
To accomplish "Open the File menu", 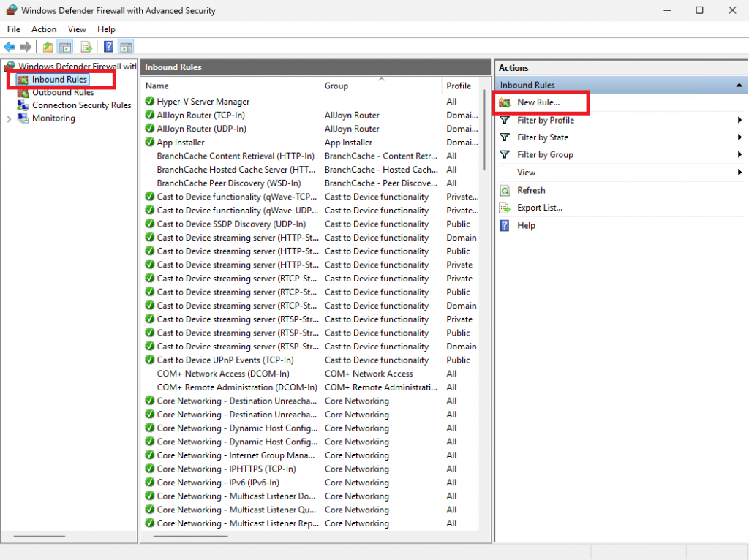I will pos(14,29).
